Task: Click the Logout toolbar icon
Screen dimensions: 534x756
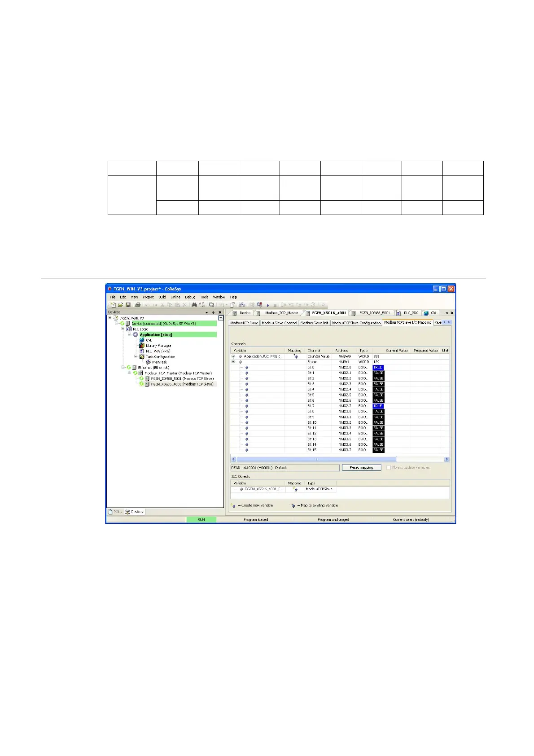Action: (259, 305)
